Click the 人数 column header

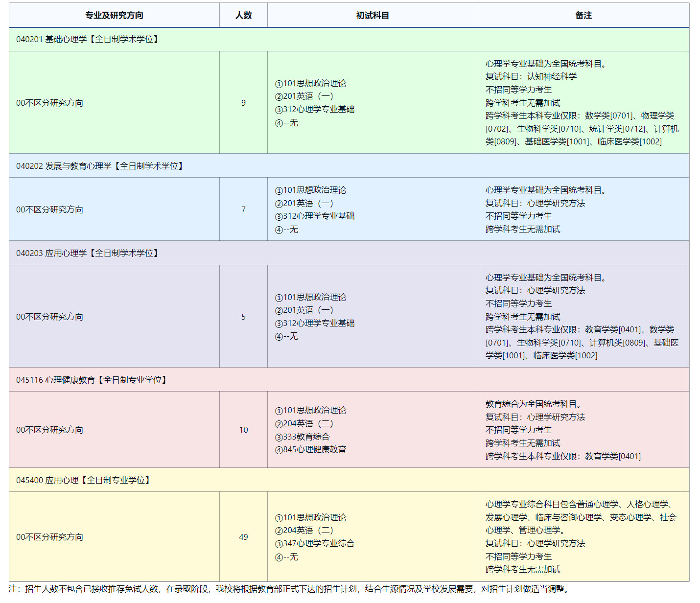[x=243, y=15]
